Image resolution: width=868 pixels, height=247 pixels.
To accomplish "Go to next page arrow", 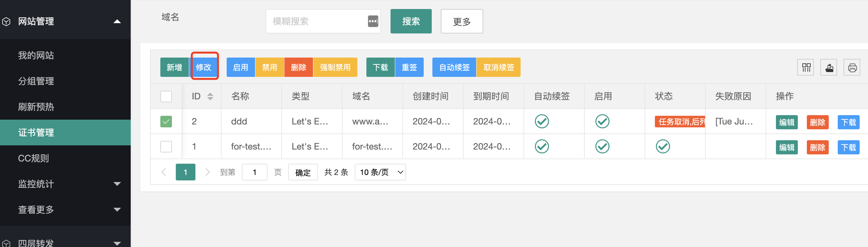I will tap(208, 172).
